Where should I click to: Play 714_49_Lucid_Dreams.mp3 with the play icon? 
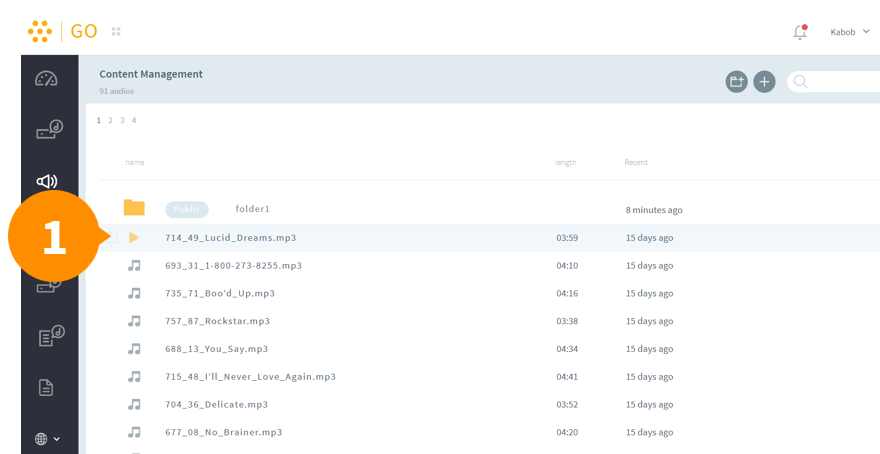click(x=134, y=237)
